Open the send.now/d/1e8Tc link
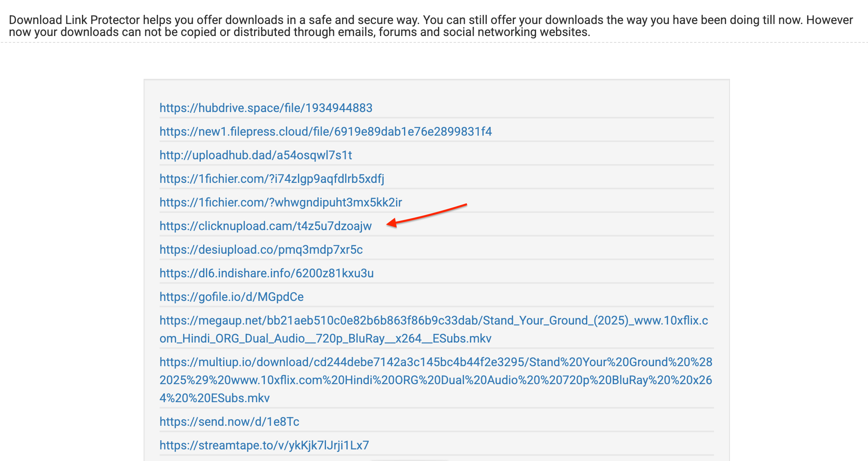The image size is (868, 461). [229, 422]
